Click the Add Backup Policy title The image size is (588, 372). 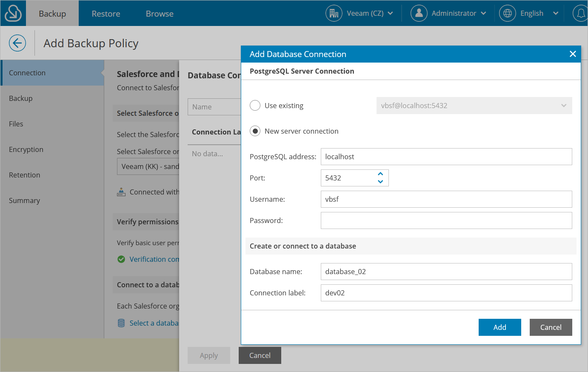(x=91, y=43)
